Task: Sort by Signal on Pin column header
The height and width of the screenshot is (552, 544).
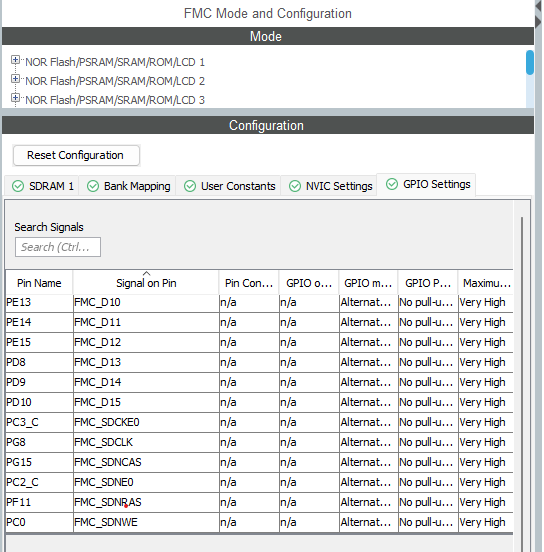Action: pyautogui.click(x=146, y=283)
